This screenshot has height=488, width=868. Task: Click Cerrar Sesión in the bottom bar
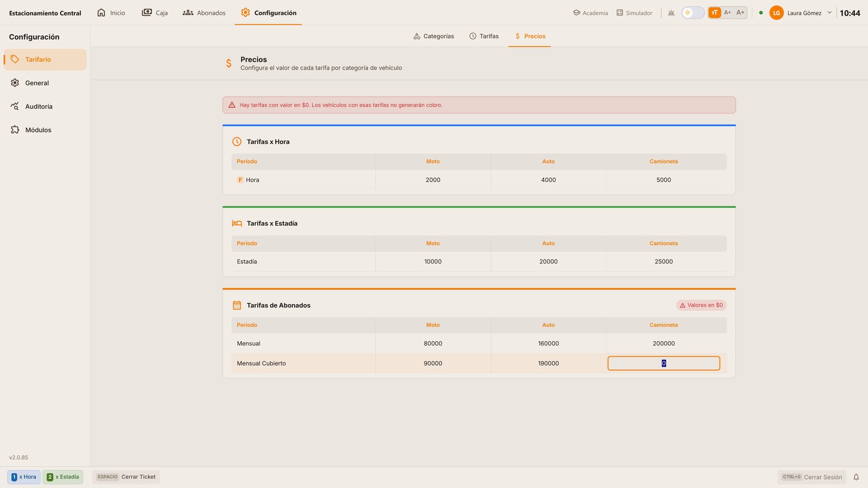[812, 477]
